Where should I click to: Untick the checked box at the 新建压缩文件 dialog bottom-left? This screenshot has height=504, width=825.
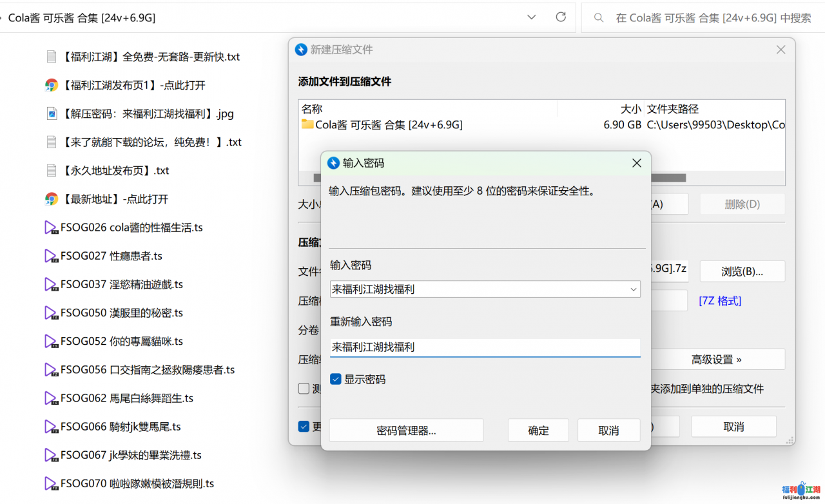304,426
